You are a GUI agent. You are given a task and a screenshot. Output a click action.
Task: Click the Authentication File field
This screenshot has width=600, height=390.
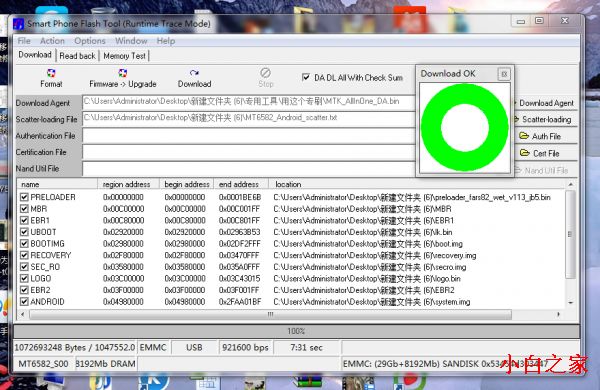click(249, 135)
